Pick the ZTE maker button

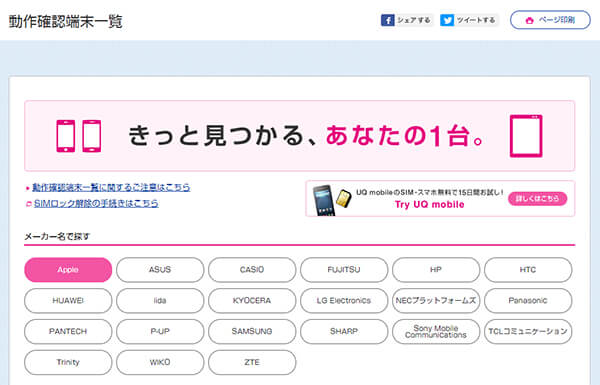click(252, 362)
